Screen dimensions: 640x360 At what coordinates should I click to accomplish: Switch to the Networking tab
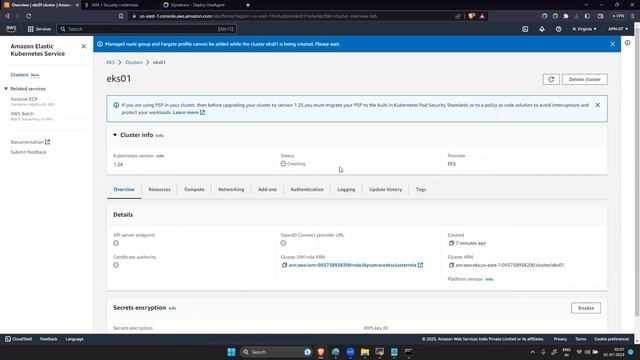(x=231, y=189)
